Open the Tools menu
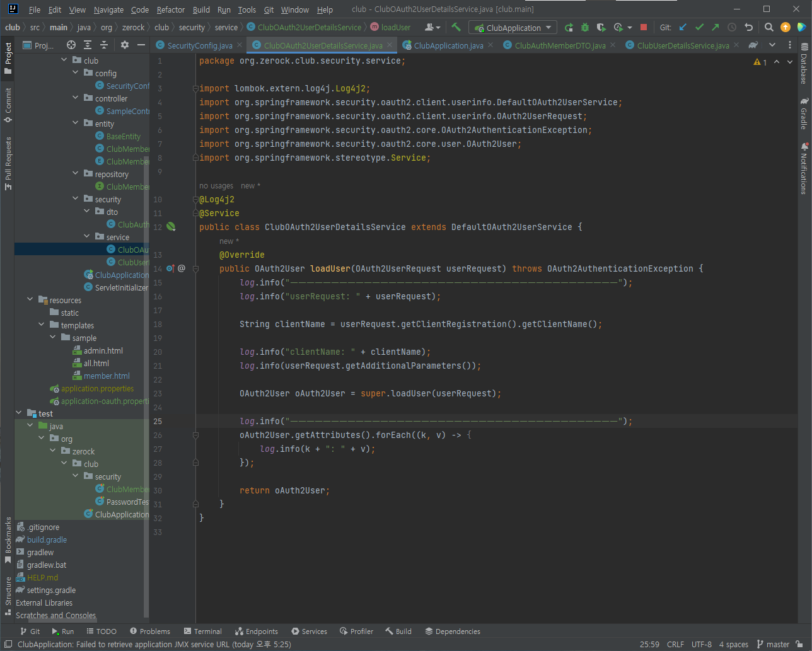 coord(246,9)
